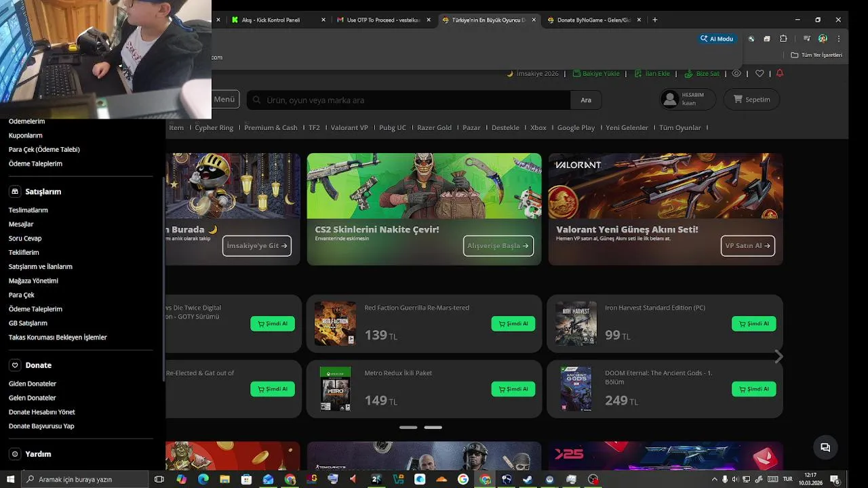Select the second carousel page indicator
The image size is (868, 488).
[433, 428]
